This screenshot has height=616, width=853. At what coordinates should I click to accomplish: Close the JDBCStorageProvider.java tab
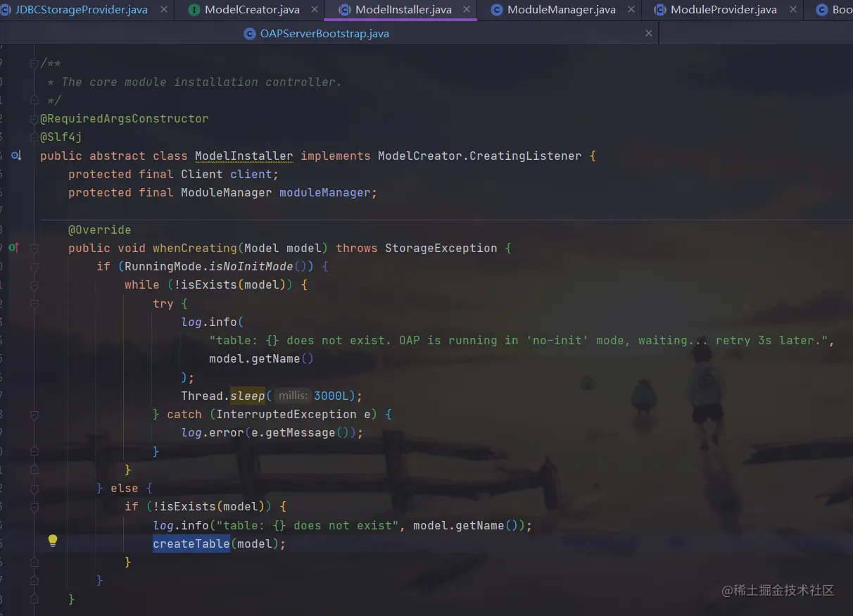[164, 10]
